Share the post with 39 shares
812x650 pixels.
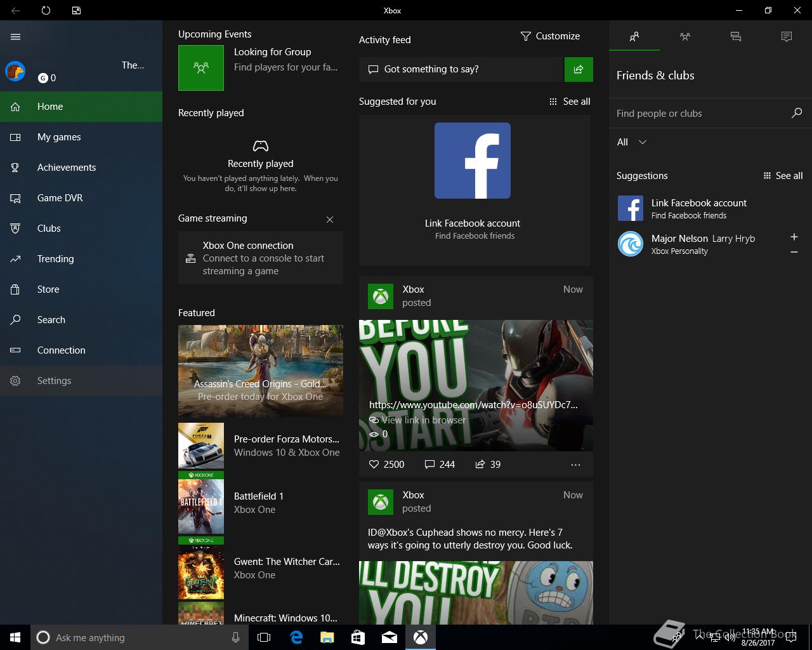pyautogui.click(x=488, y=465)
